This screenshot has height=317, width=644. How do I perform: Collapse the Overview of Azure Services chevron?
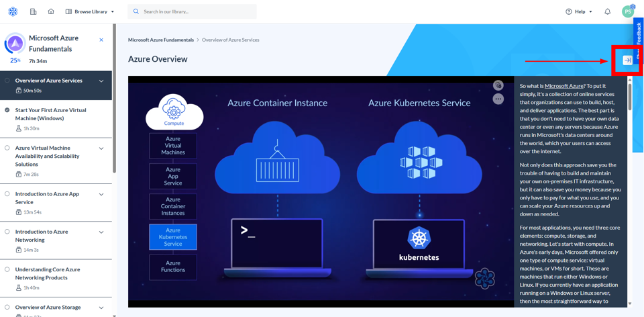101,81
